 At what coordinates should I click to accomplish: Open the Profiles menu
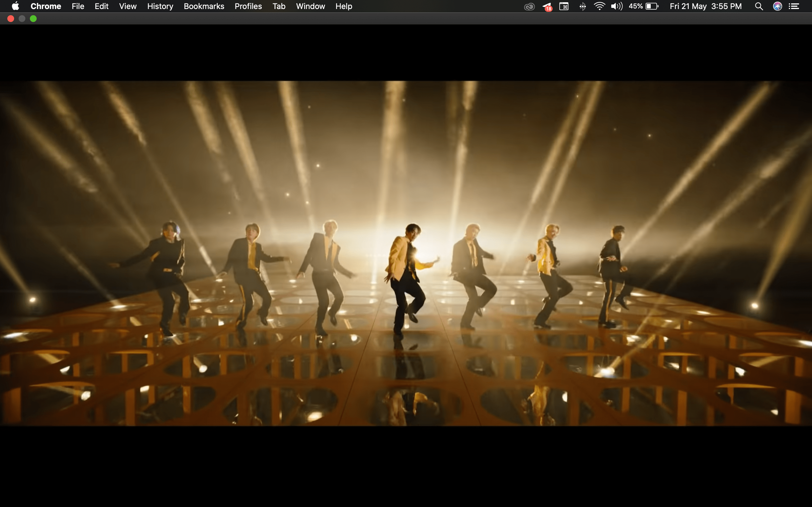(248, 6)
